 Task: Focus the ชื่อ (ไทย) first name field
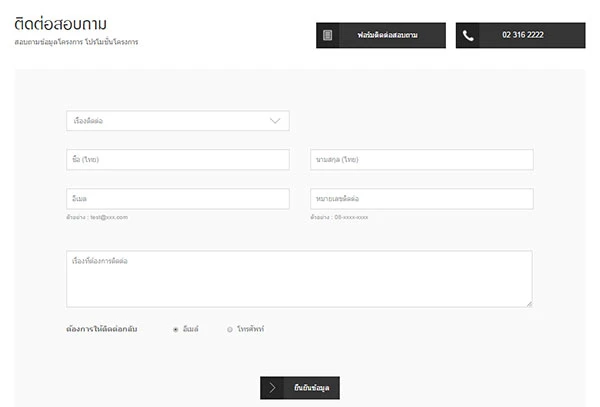(177, 160)
